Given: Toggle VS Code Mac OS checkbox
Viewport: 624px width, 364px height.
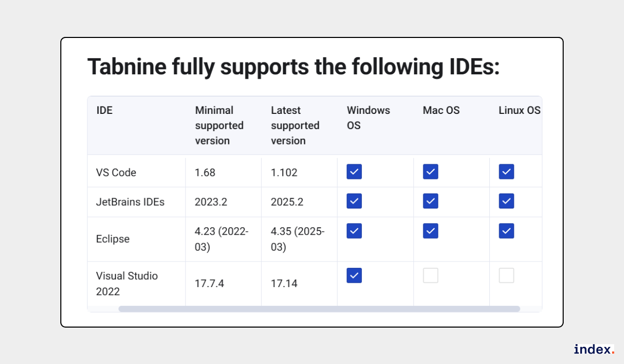Looking at the screenshot, I should pos(431,172).
